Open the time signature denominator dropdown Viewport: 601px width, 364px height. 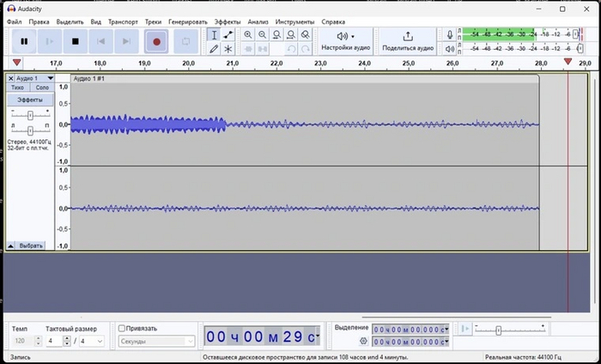(x=92, y=341)
